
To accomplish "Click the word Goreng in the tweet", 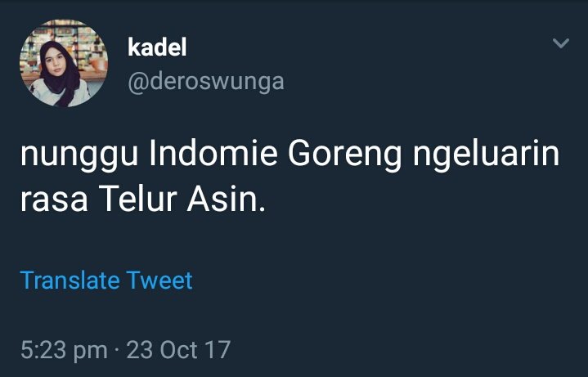I will pyautogui.click(x=344, y=155).
